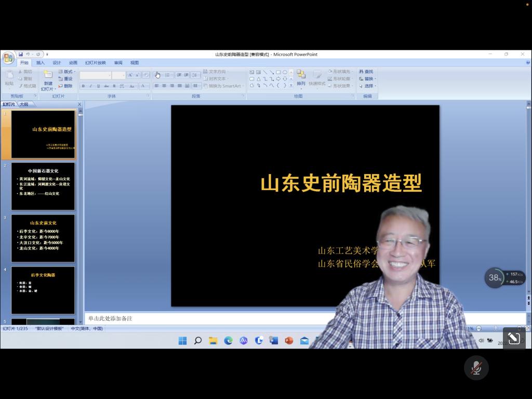
Task: Expand the Select (选择) dropdown in editing group
Action: coord(368,86)
